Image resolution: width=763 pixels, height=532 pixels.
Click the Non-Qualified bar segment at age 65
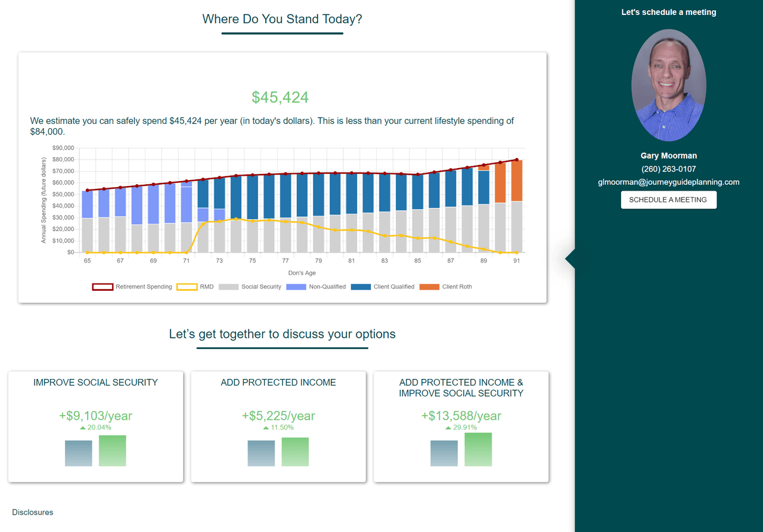88,204
